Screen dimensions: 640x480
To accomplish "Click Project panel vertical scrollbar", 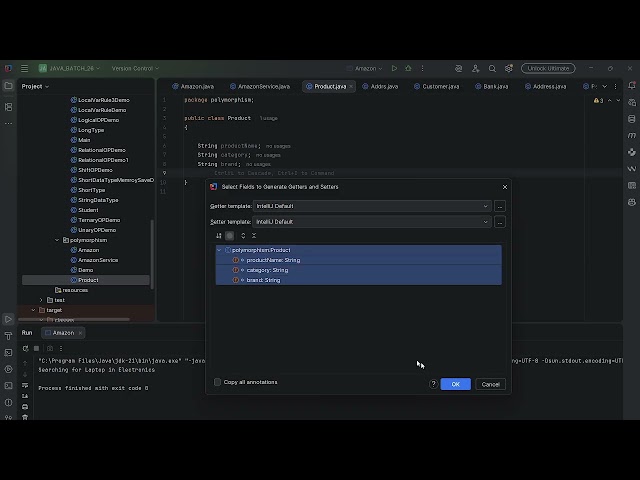I will click(x=152, y=254).
